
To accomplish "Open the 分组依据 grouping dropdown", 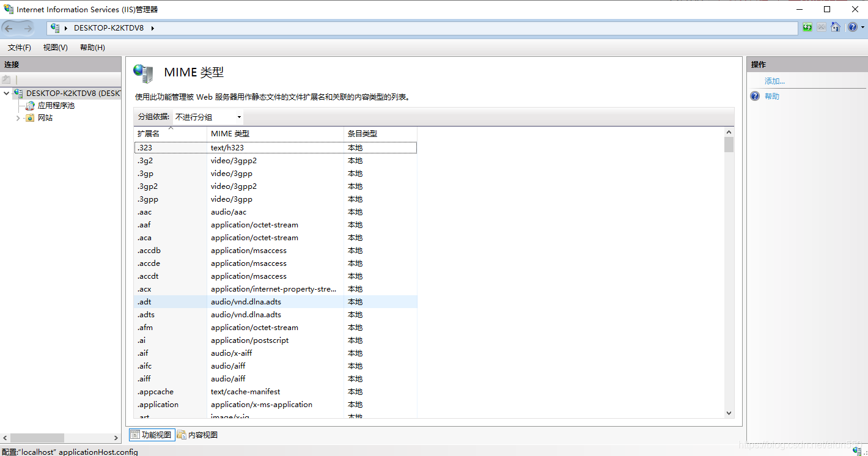I will click(x=208, y=117).
